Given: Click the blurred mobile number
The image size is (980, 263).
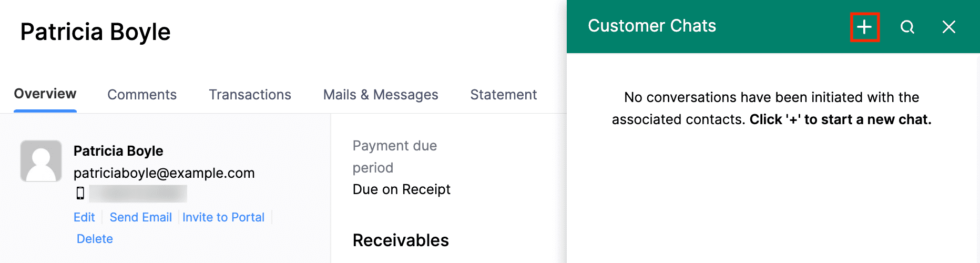Looking at the screenshot, I should pos(138,194).
